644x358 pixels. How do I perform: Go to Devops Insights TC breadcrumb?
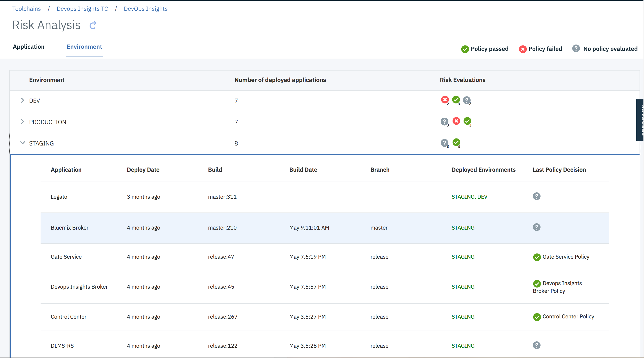[x=82, y=9]
